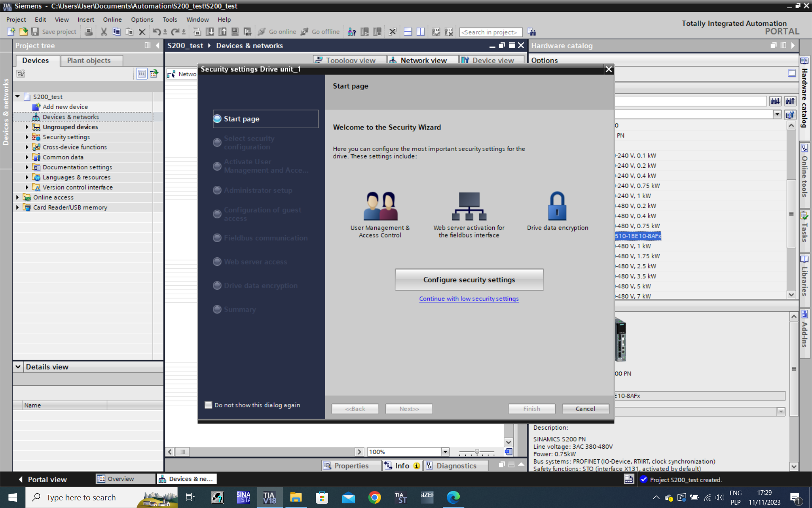The image size is (812, 508).
Task: Expand the Online access tree node
Action: pos(18,197)
